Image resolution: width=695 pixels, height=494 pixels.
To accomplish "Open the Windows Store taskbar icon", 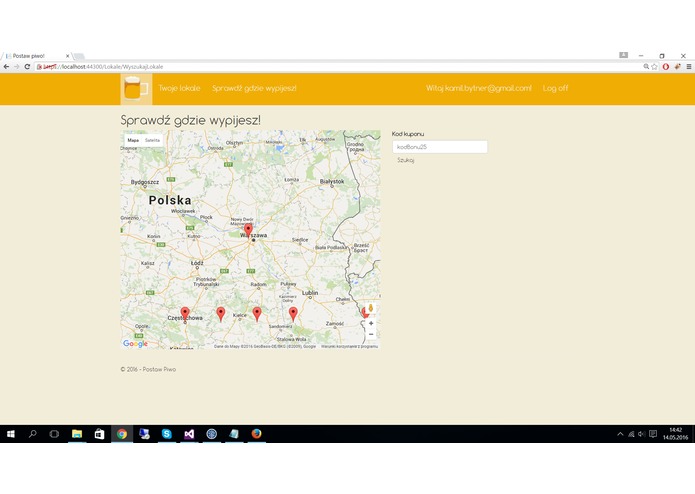I will (99, 434).
